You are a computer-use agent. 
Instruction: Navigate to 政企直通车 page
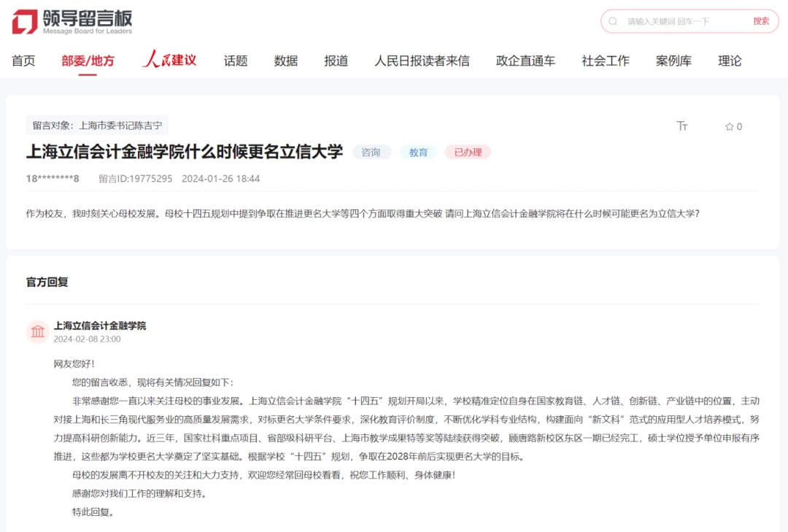[x=525, y=61]
